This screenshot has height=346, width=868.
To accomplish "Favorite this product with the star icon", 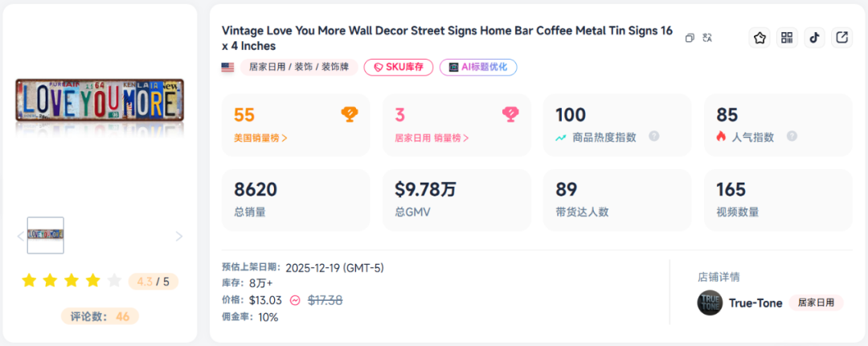I will tap(759, 38).
